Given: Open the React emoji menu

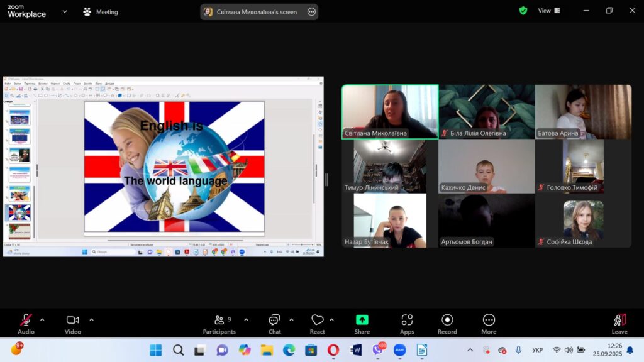Looking at the screenshot, I should pos(317,324).
